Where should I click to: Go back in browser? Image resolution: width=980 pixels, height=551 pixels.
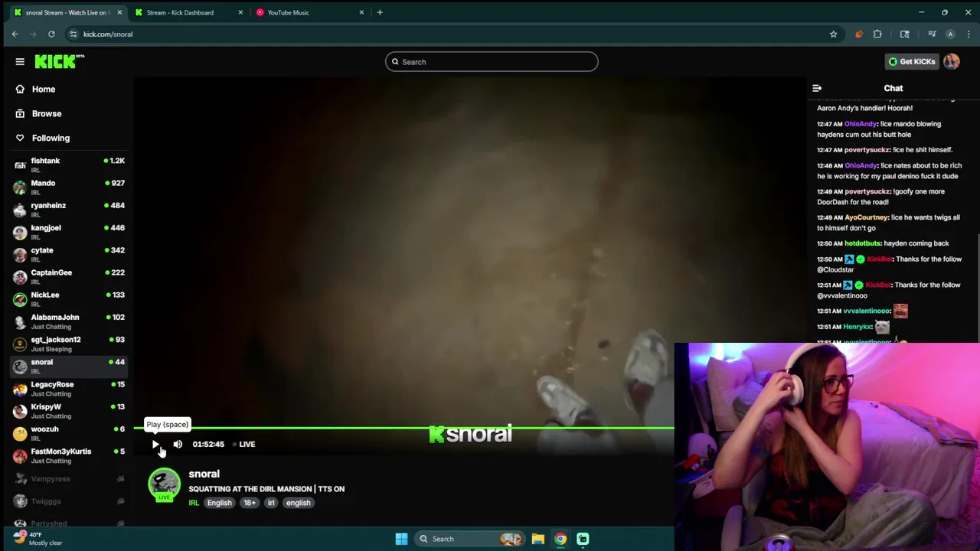pyautogui.click(x=15, y=34)
